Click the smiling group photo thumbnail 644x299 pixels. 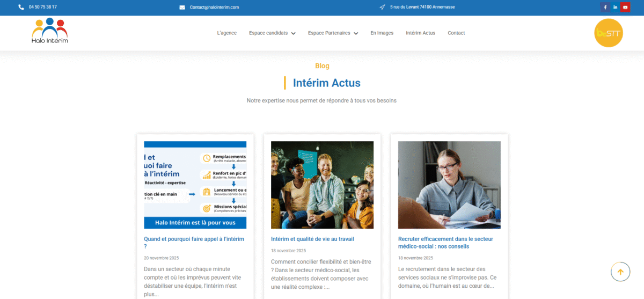[x=322, y=185]
